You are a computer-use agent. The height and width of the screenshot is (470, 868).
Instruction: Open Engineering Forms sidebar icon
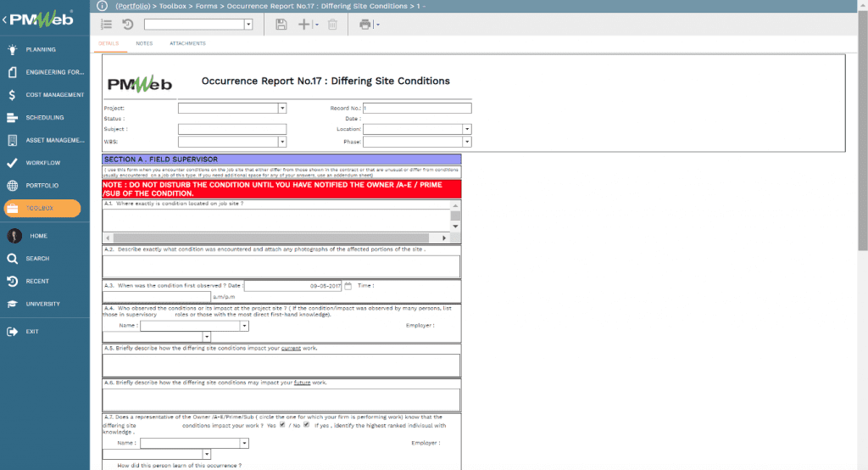coord(12,72)
